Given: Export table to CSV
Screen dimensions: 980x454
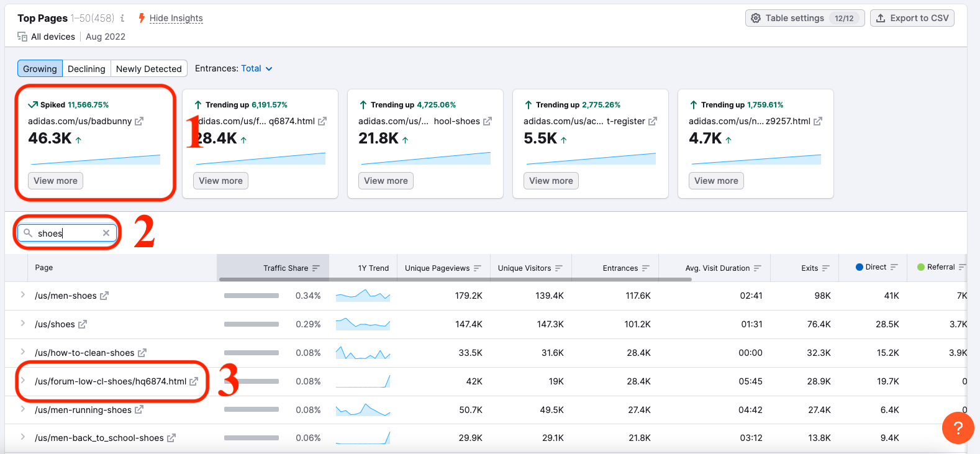Looking at the screenshot, I should pyautogui.click(x=912, y=18).
